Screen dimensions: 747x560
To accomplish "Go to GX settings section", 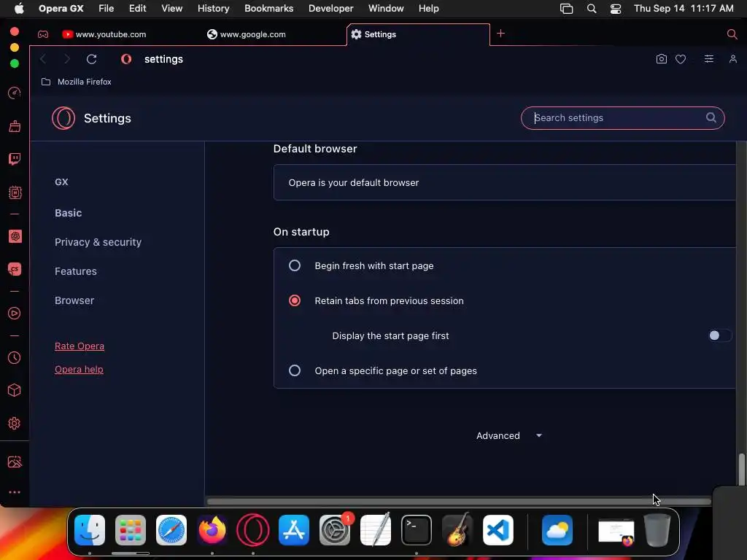I will pos(61,182).
